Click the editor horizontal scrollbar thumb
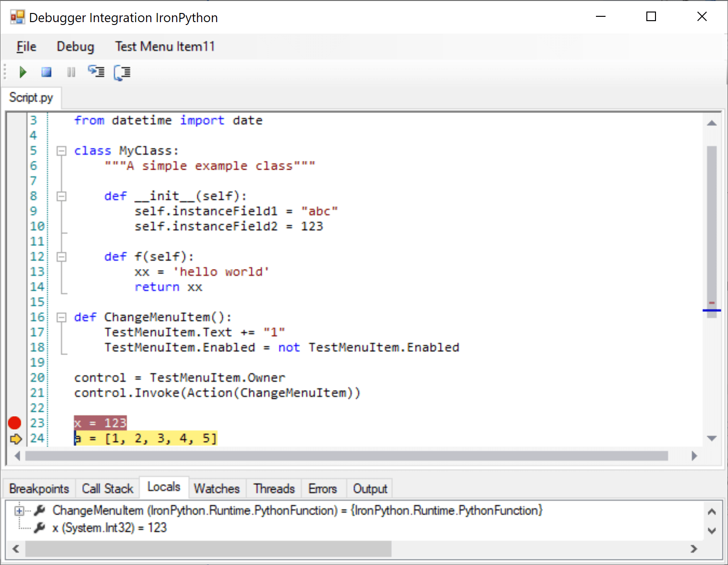728x565 pixels. [x=346, y=455]
